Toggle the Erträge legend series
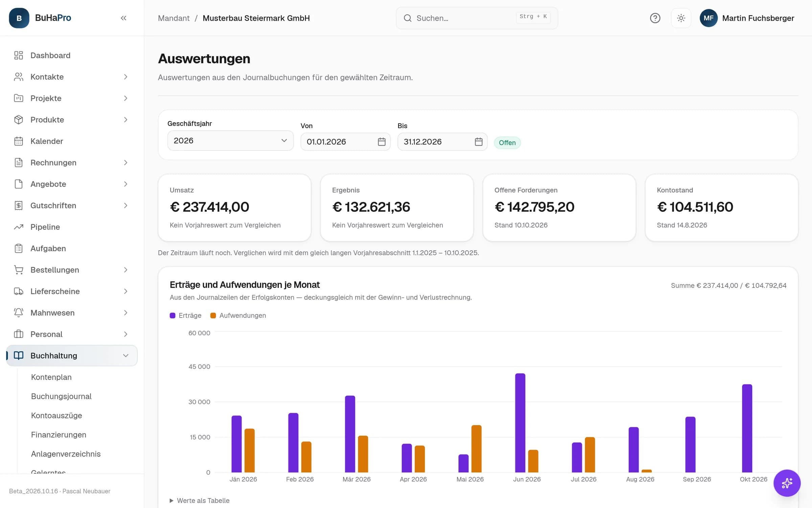 (185, 315)
